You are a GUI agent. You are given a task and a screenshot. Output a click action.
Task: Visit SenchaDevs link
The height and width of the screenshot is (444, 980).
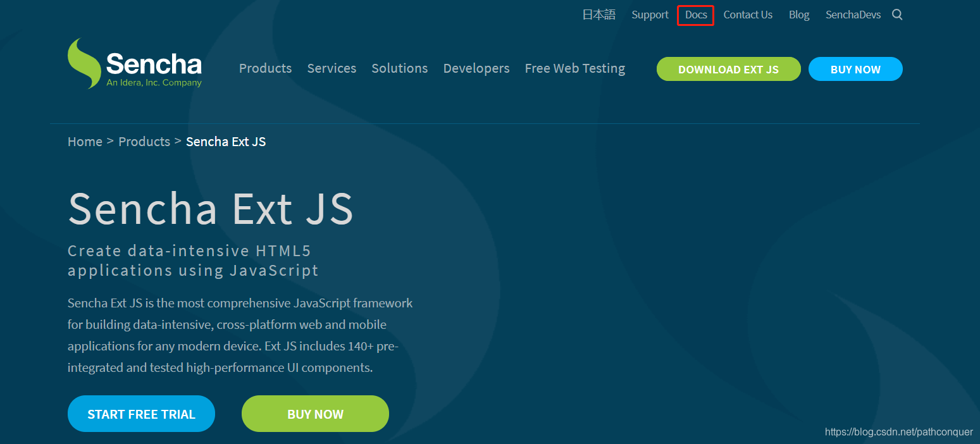(x=853, y=15)
